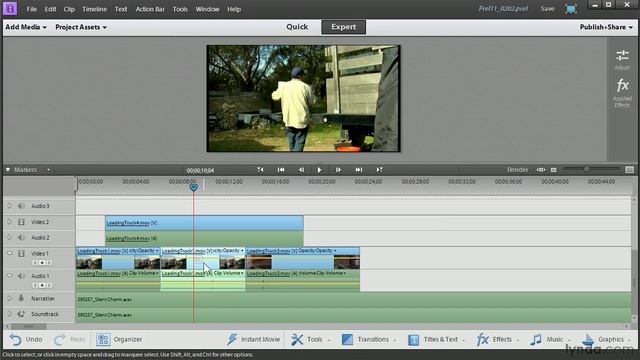This screenshot has width=640, height=360.
Task: Open the Timeline menu
Action: (94, 9)
